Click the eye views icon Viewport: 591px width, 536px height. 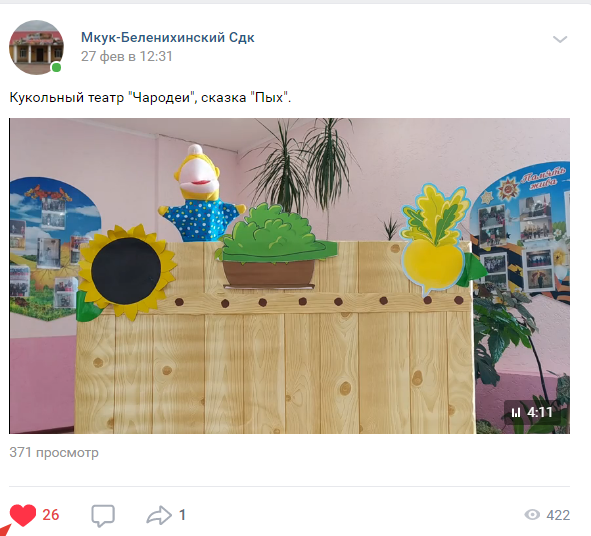click(532, 515)
